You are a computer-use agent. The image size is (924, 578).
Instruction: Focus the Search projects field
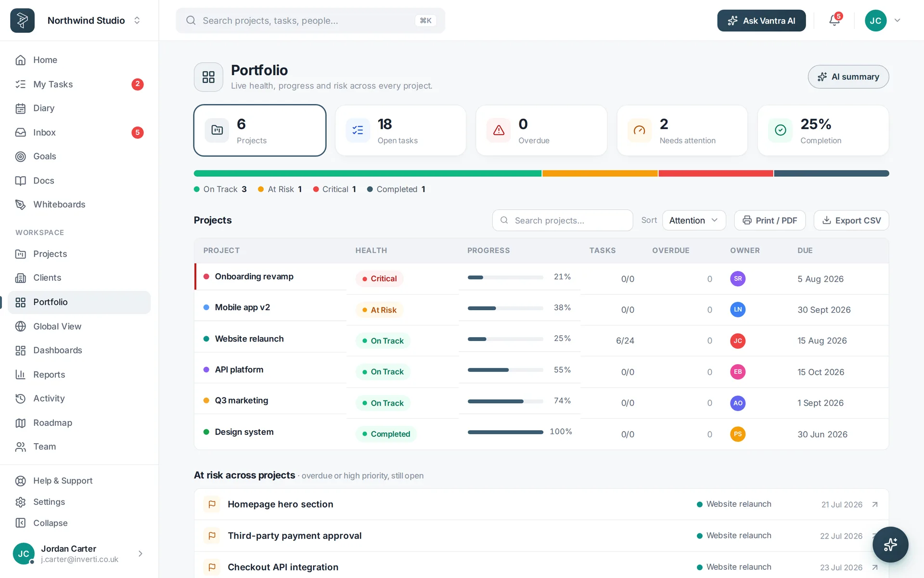[562, 220]
